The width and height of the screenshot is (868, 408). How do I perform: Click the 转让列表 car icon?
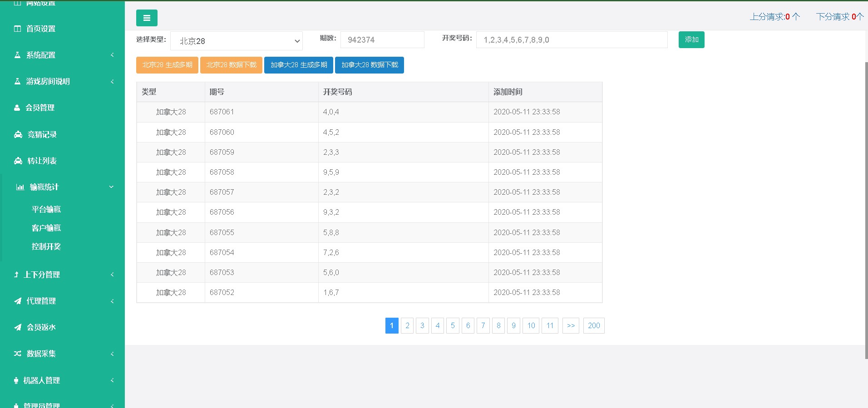click(18, 161)
